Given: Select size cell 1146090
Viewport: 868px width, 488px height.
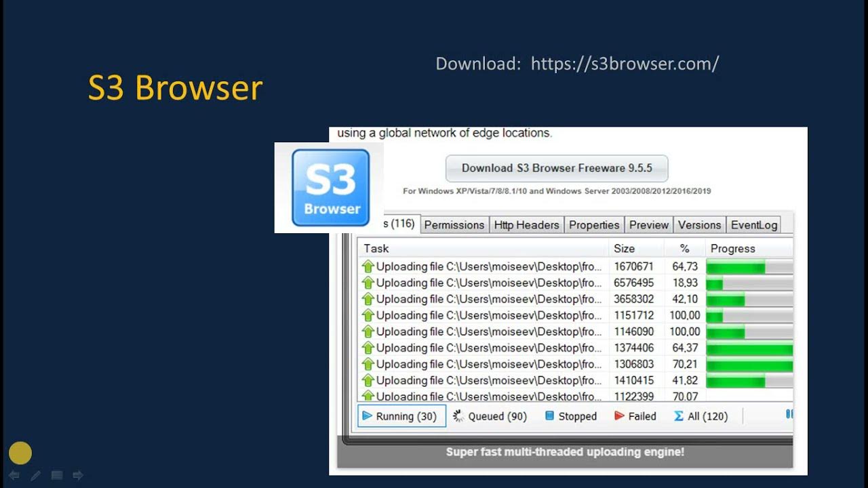Looking at the screenshot, I should pyautogui.click(x=633, y=331).
